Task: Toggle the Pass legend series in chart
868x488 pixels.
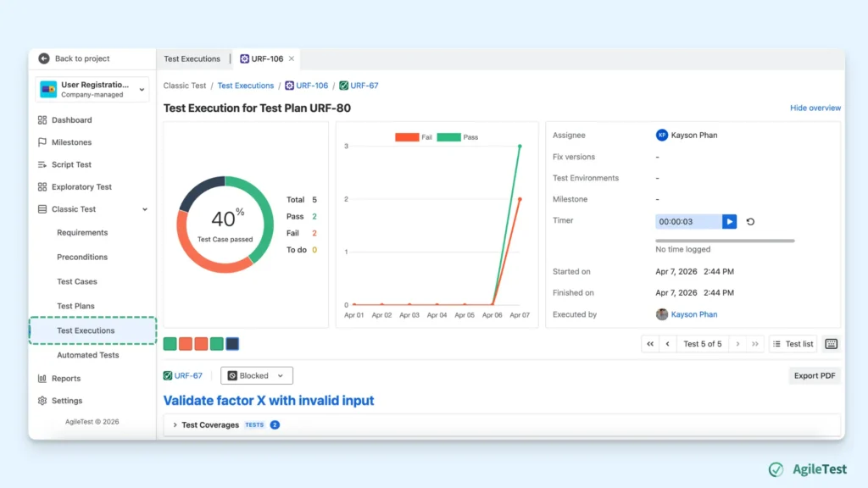Action: [x=458, y=137]
